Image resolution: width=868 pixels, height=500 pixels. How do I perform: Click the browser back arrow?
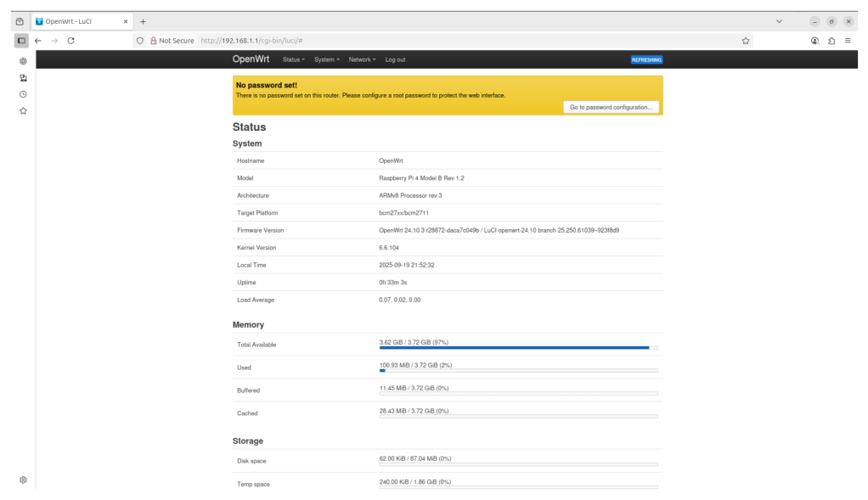[38, 40]
